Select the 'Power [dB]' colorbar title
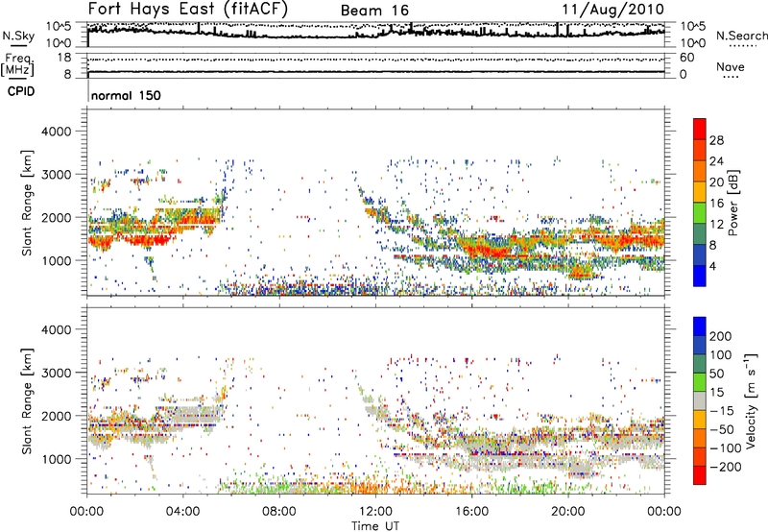The image size is (768, 532). tap(732, 203)
